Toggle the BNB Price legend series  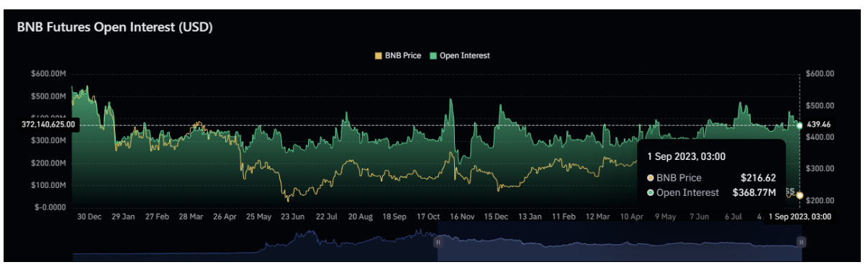pyautogui.click(x=397, y=55)
